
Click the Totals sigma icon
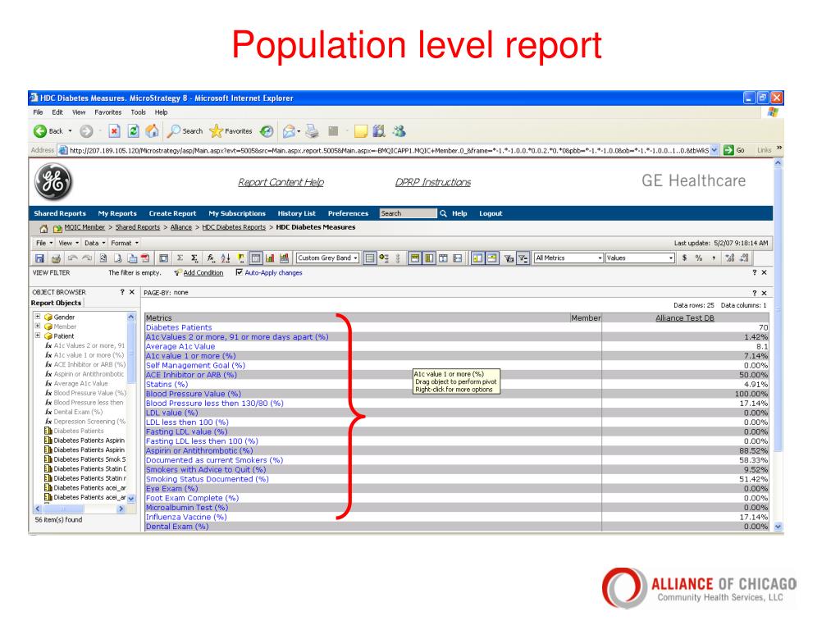(x=180, y=258)
